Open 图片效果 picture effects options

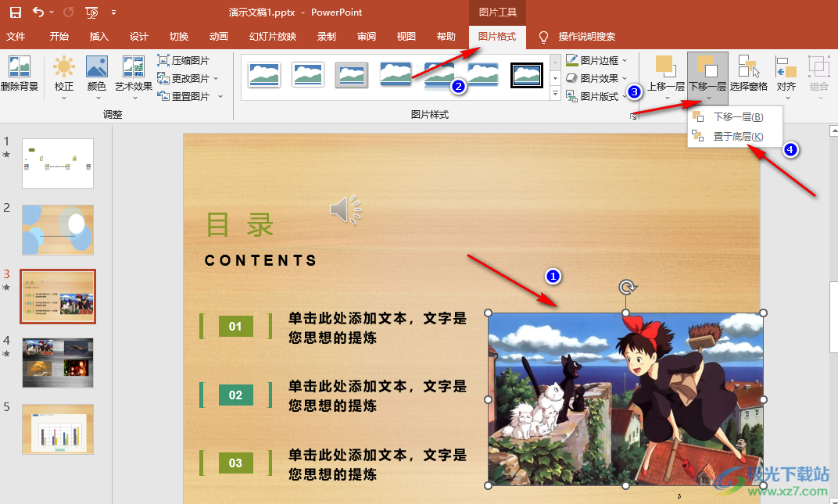[596, 79]
